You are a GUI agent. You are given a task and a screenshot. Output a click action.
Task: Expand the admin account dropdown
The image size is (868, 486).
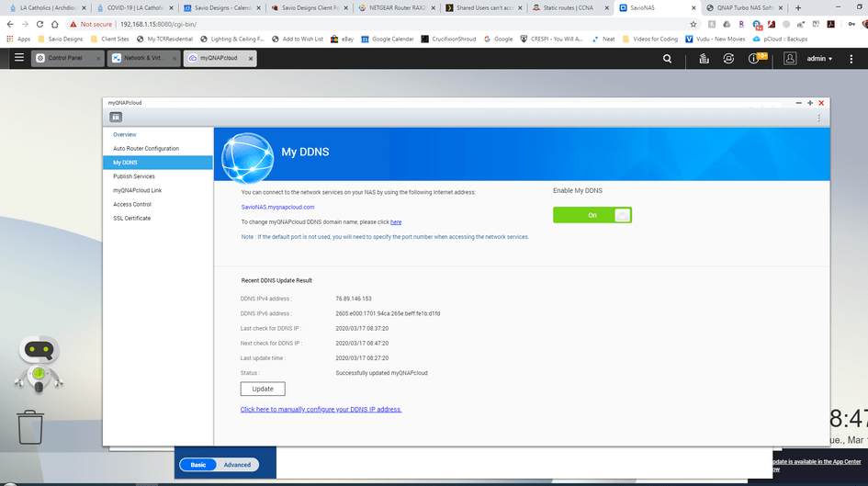click(x=819, y=58)
